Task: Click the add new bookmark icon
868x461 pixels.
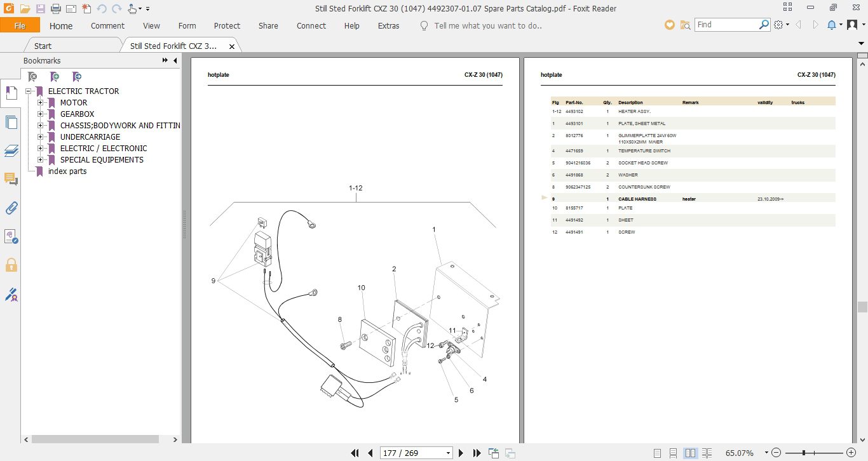Action: (x=55, y=77)
